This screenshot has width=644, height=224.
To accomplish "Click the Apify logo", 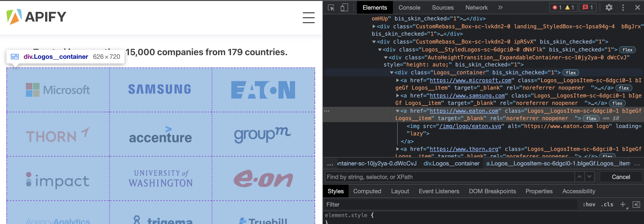I will 36,17.
